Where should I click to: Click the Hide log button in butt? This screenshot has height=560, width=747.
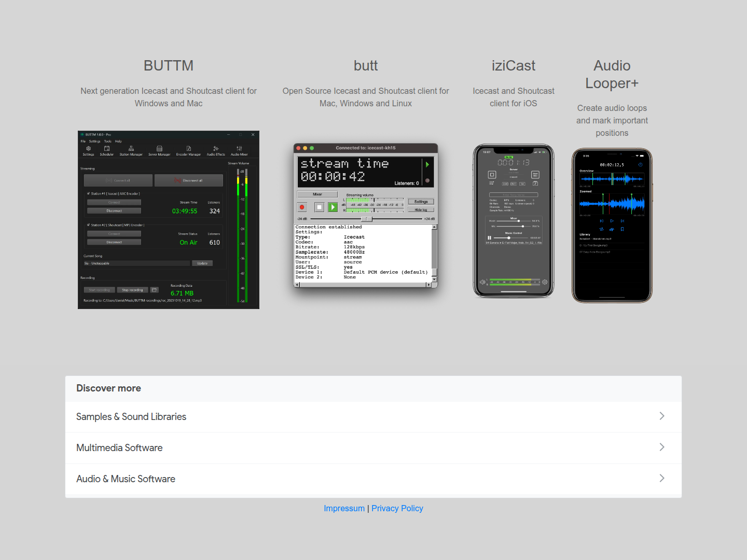tap(421, 210)
